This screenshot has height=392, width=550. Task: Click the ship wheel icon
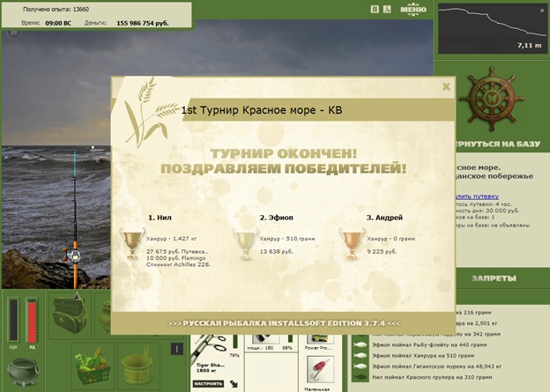point(491,99)
